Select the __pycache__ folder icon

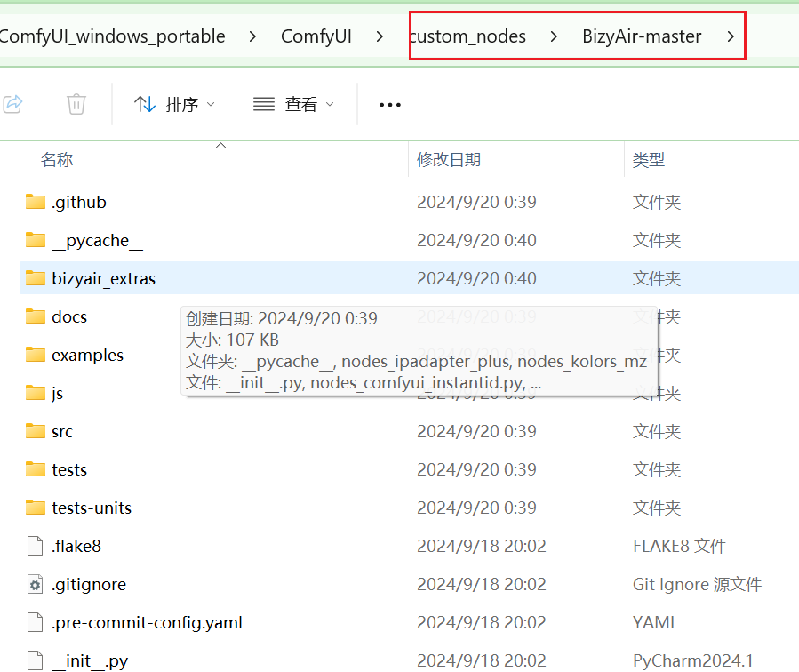[36, 240]
